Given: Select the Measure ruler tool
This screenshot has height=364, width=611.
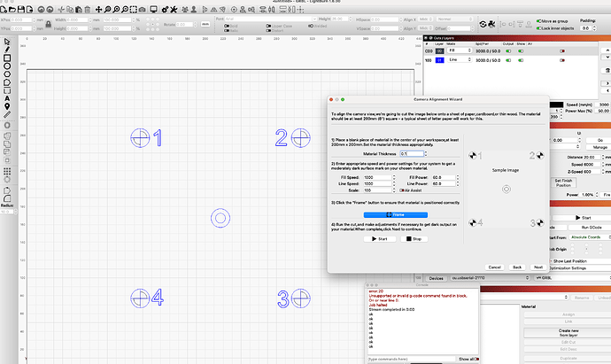Looking at the screenshot, I should [6, 114].
